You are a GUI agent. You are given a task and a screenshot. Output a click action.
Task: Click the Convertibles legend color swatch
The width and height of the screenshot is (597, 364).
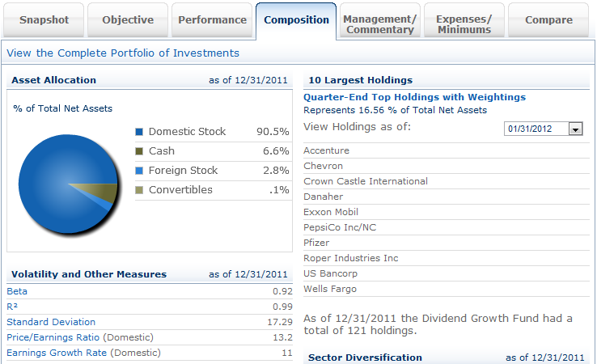click(139, 190)
